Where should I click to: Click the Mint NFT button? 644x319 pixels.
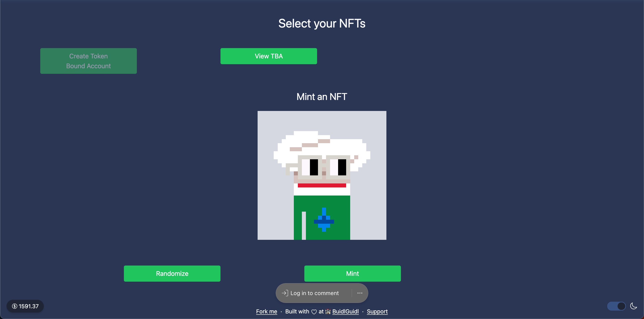tap(352, 273)
